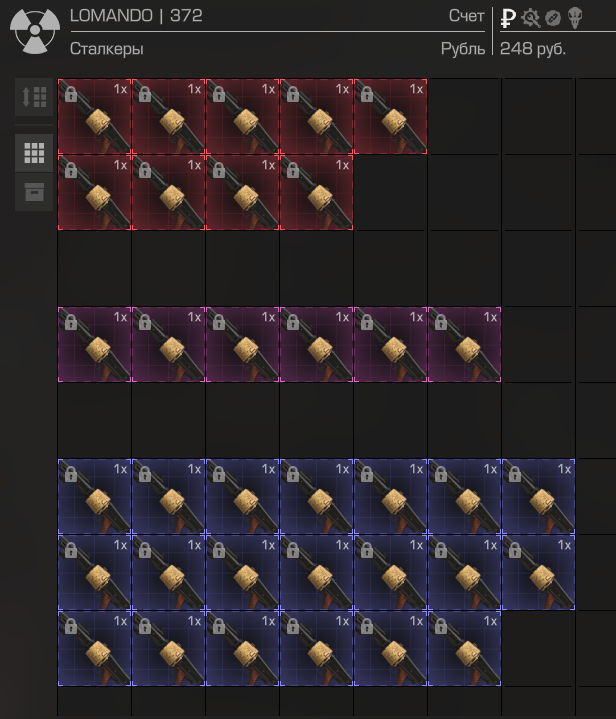The height and width of the screenshot is (719, 616).
Task: Select the ruble currency icon
Action: (x=508, y=18)
